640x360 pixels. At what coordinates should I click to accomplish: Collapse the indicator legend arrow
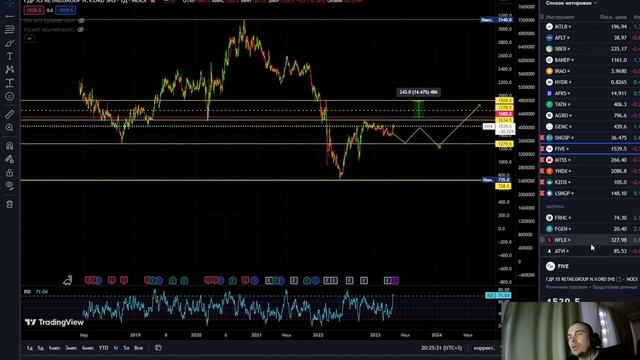[x=29, y=39]
